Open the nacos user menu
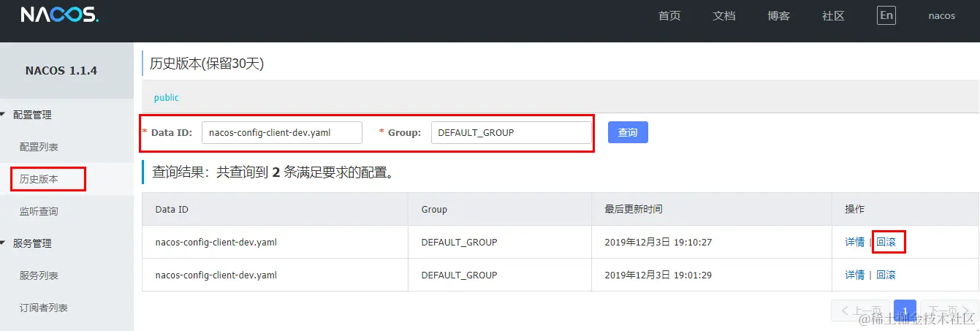Viewport: 980px width, 331px height. [x=941, y=15]
